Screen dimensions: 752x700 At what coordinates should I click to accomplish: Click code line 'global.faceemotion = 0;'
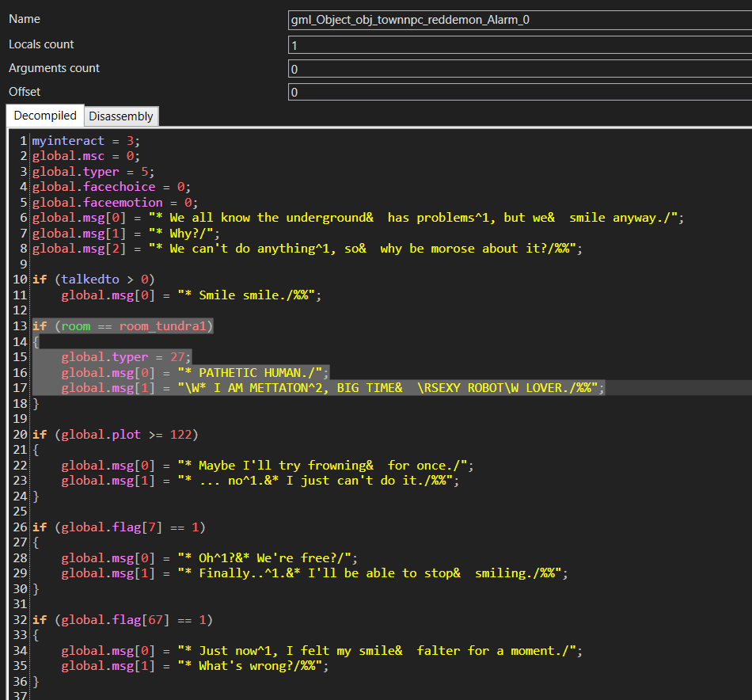coord(115,203)
